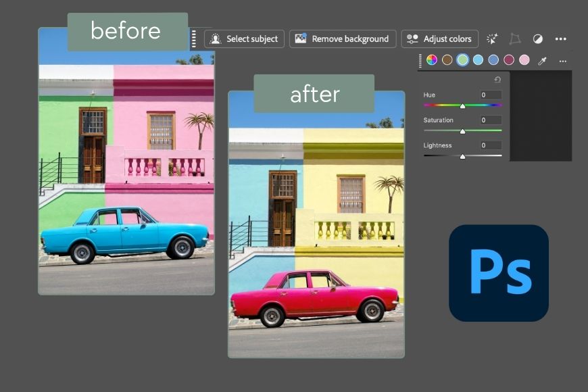This screenshot has height=392, width=588.
Task: Select the magenta color swatch
Action: (509, 60)
